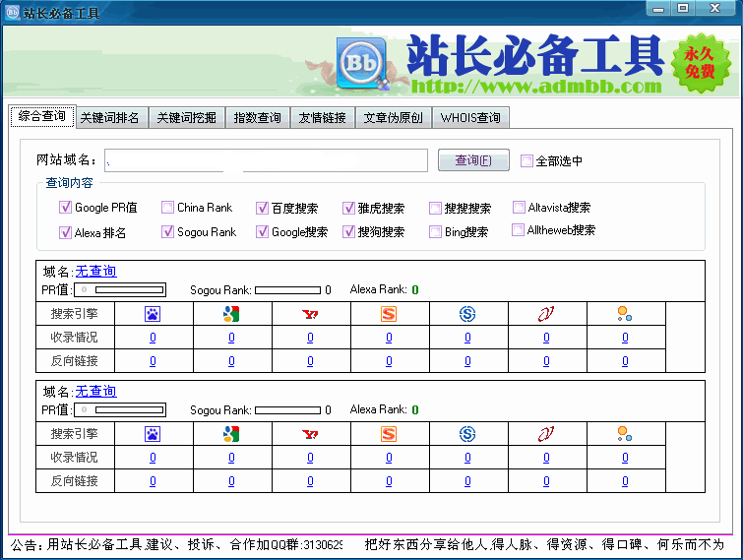Toggle the 雅虎搜索 checkbox
This screenshot has height=560, width=743.
[348, 208]
